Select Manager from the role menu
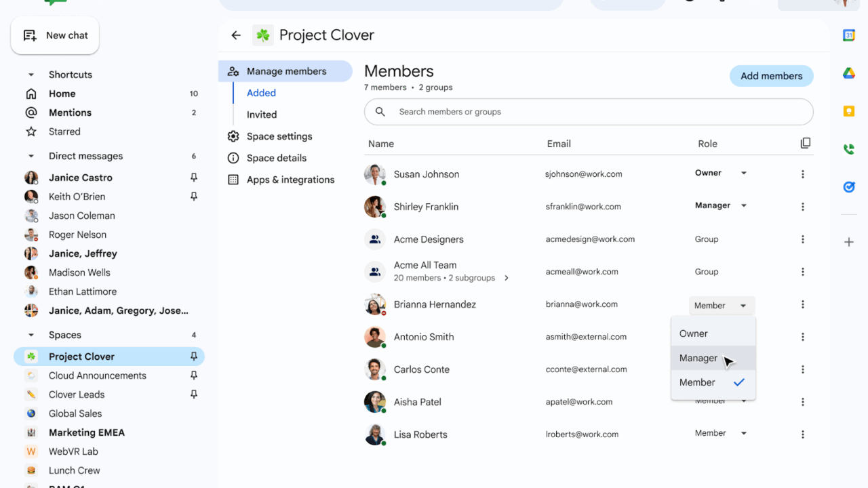This screenshot has height=488, width=868. [698, 358]
